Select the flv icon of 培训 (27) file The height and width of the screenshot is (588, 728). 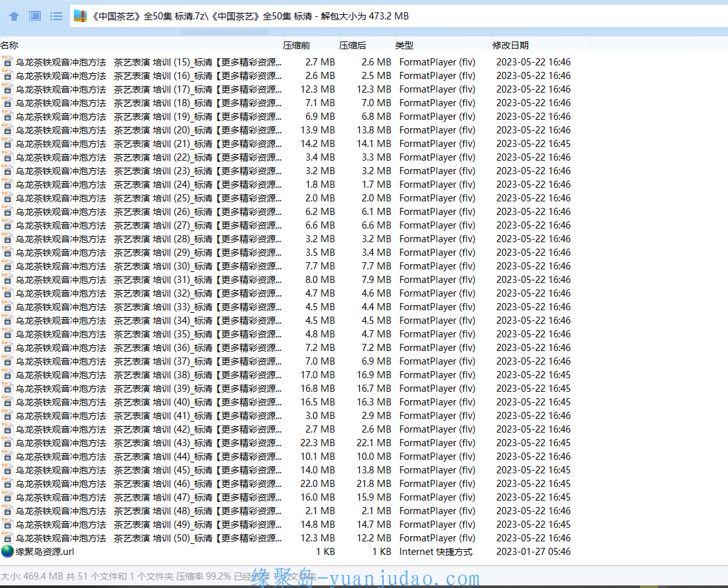7,225
